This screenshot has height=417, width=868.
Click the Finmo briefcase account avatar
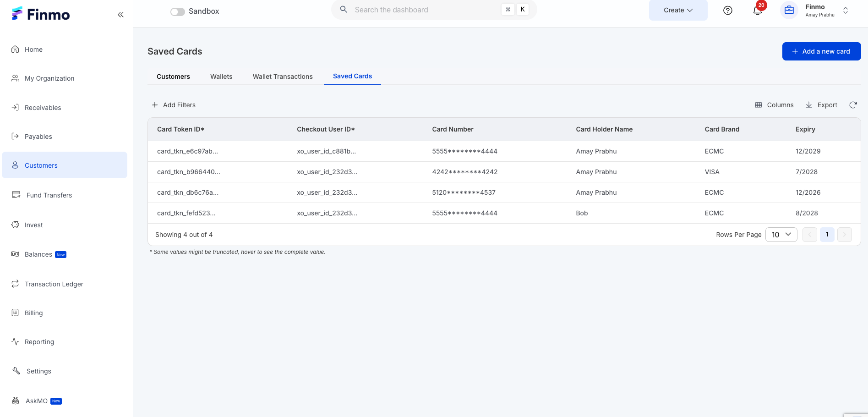789,10
